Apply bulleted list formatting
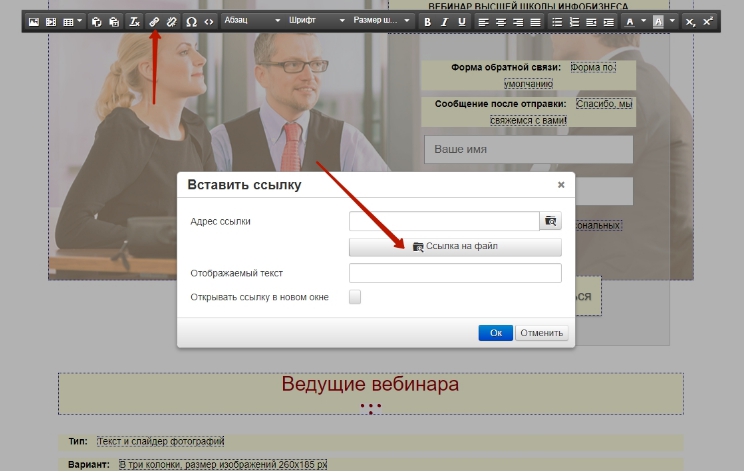Image resolution: width=744 pixels, height=472 pixels. click(555, 21)
